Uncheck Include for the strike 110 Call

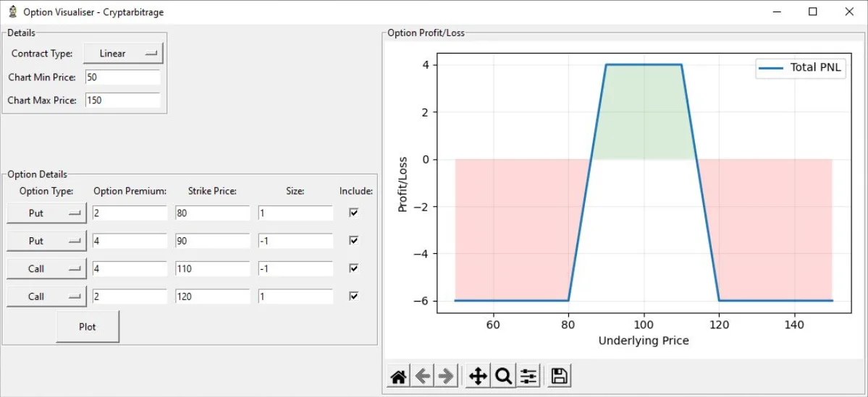tap(354, 268)
